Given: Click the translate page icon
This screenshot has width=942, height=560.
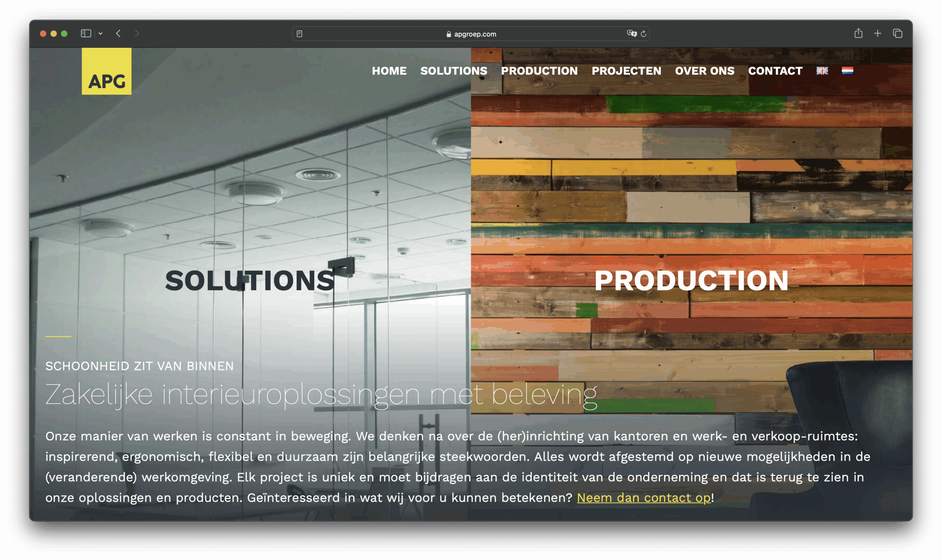Looking at the screenshot, I should 631,33.
